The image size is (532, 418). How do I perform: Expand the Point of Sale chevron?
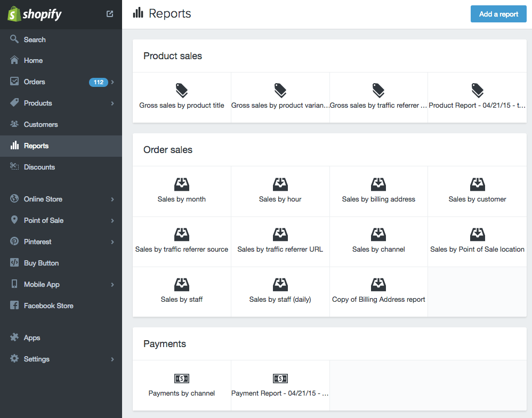pyautogui.click(x=112, y=221)
